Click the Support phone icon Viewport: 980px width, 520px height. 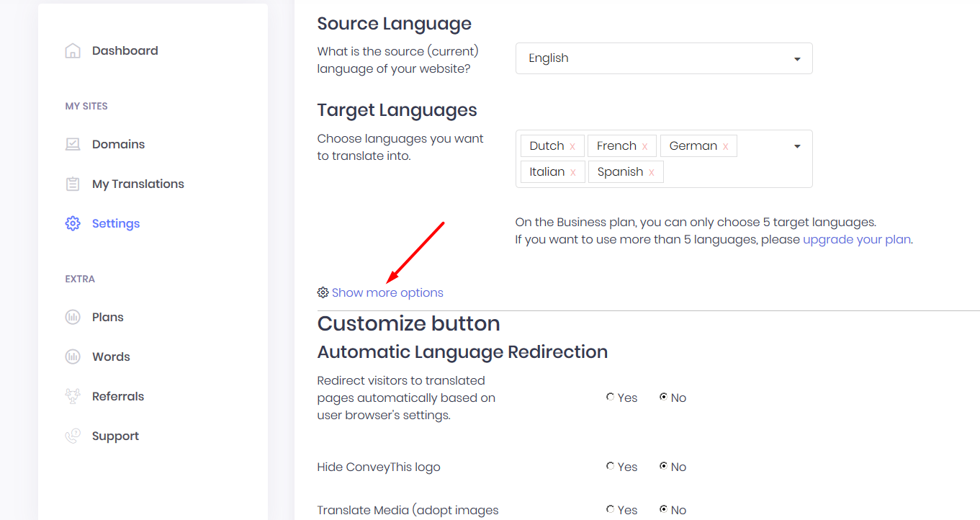coord(73,436)
